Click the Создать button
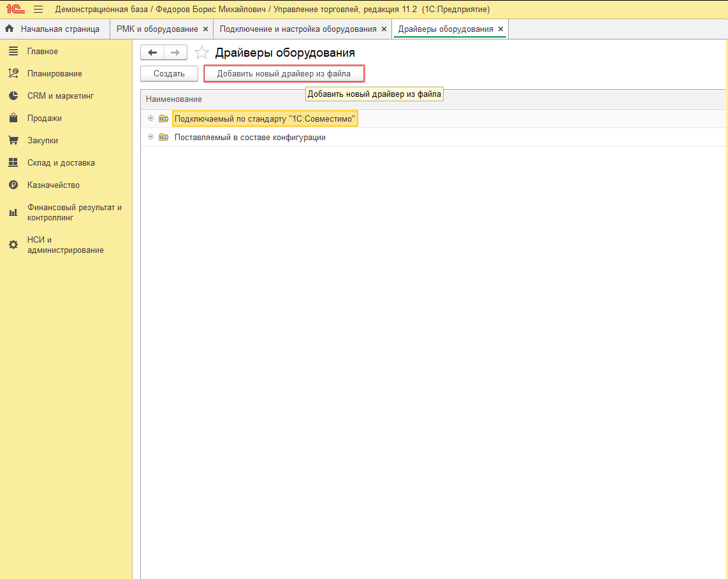Screen dimensions: 728x579 click(x=169, y=73)
